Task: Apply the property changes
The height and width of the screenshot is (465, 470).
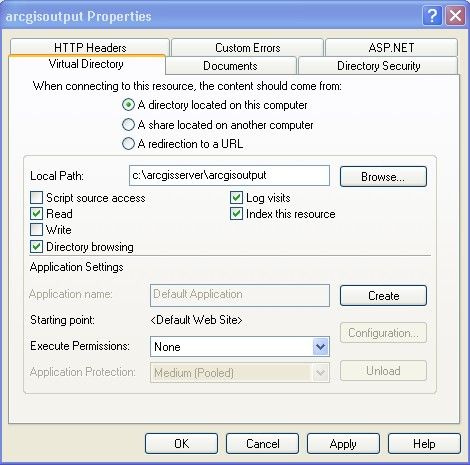Action: click(x=343, y=444)
